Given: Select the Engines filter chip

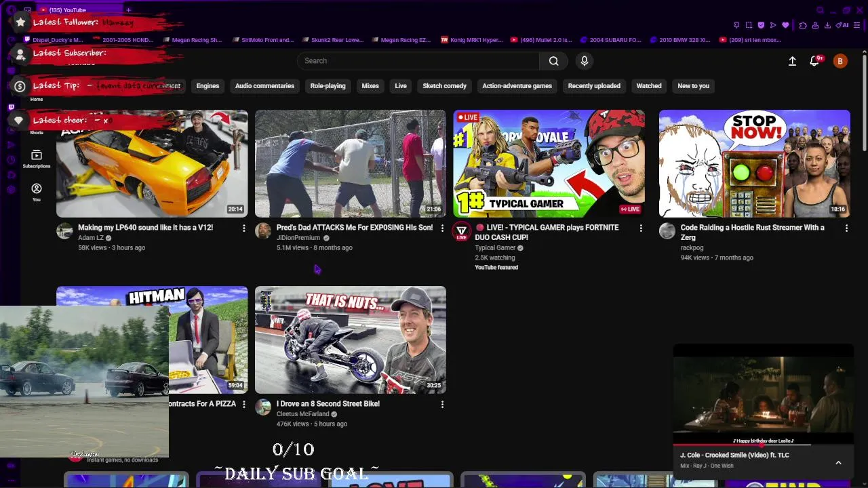Looking at the screenshot, I should click(208, 86).
